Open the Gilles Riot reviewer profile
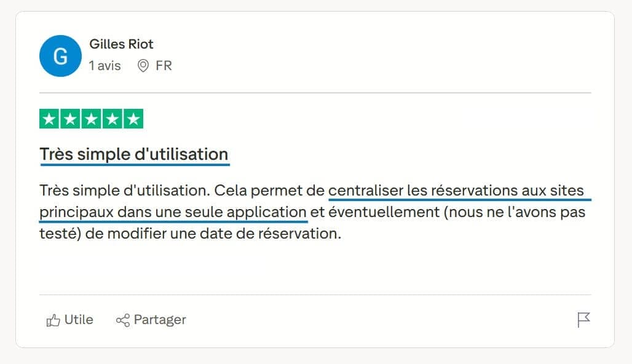This screenshot has width=632, height=364. pyautogui.click(x=121, y=44)
